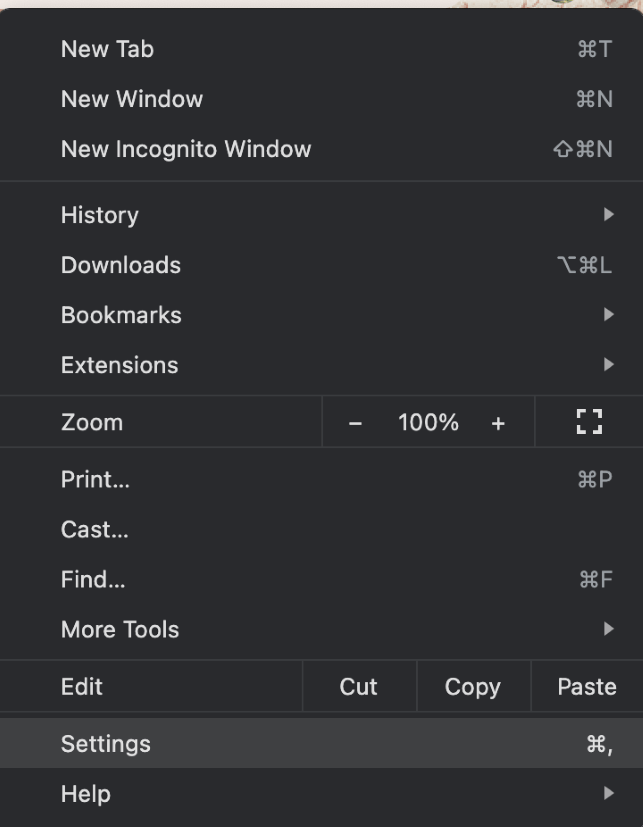The width and height of the screenshot is (643, 827).
Task: Click the fullscreen icon beside Zoom
Action: pos(590,422)
